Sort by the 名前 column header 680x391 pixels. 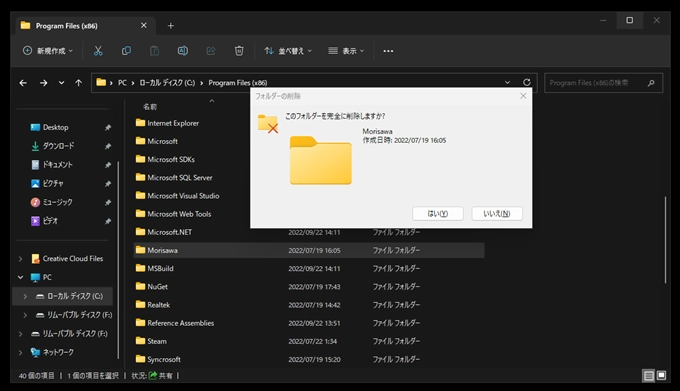(x=150, y=107)
